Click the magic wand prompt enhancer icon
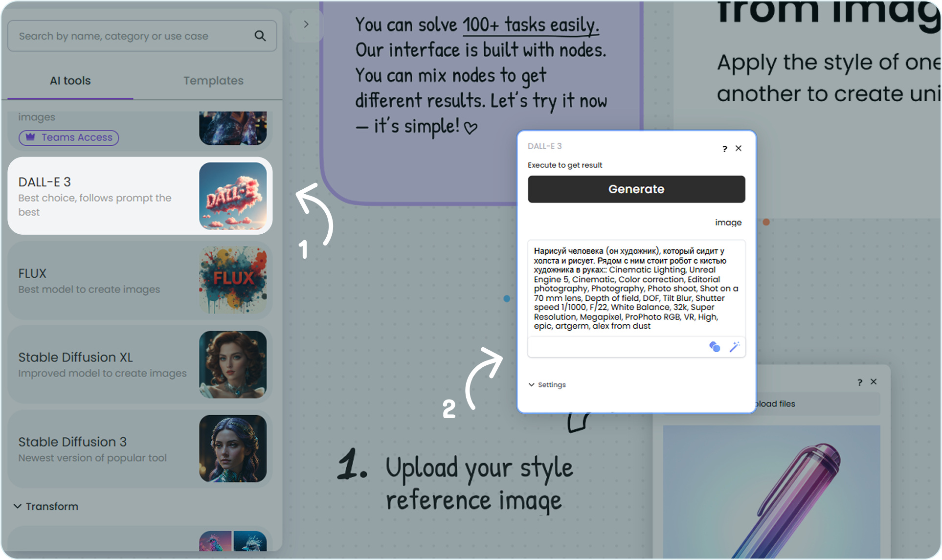 click(734, 347)
